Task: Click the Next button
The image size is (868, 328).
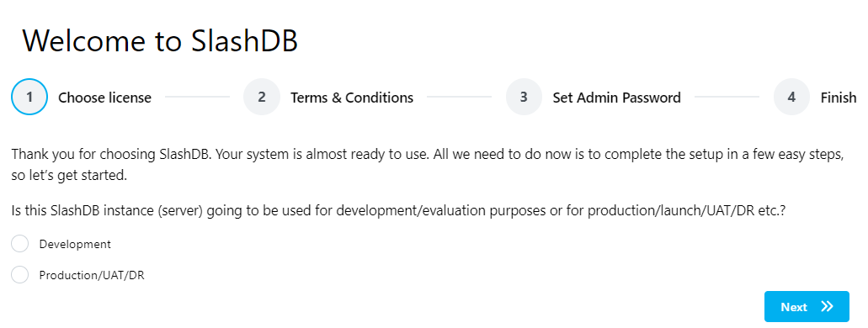Action: (807, 306)
